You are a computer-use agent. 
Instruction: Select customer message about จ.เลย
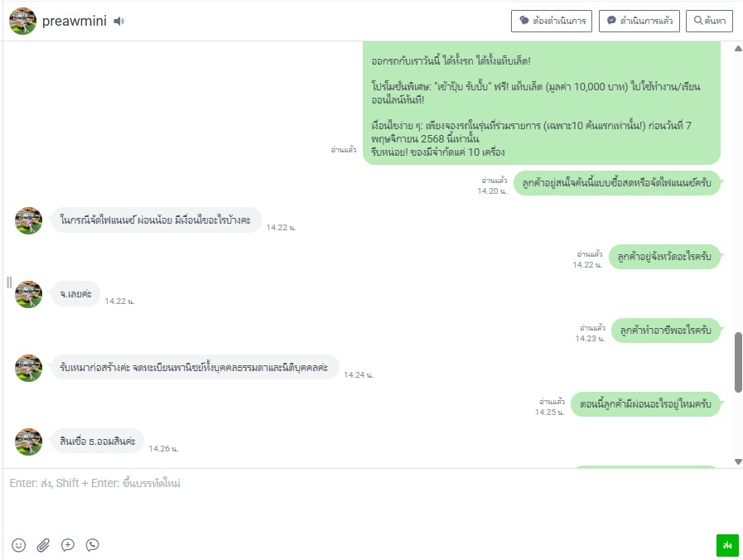click(x=76, y=294)
